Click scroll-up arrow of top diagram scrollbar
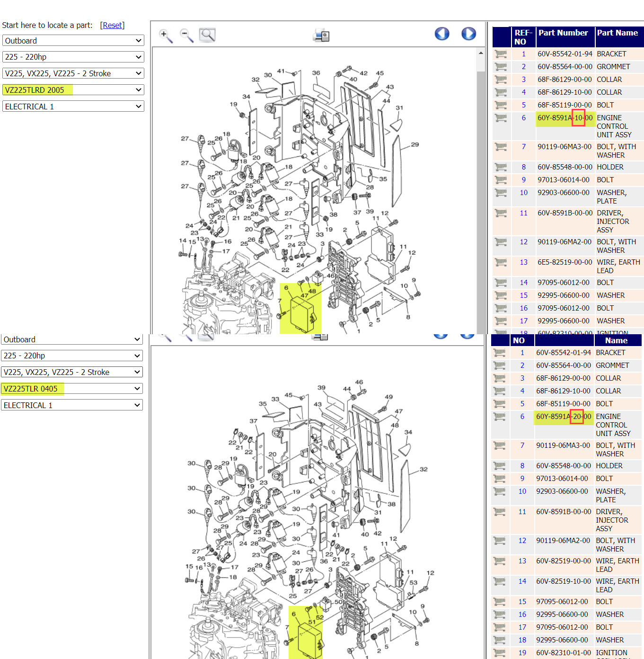This screenshot has width=644, height=659. (x=481, y=53)
